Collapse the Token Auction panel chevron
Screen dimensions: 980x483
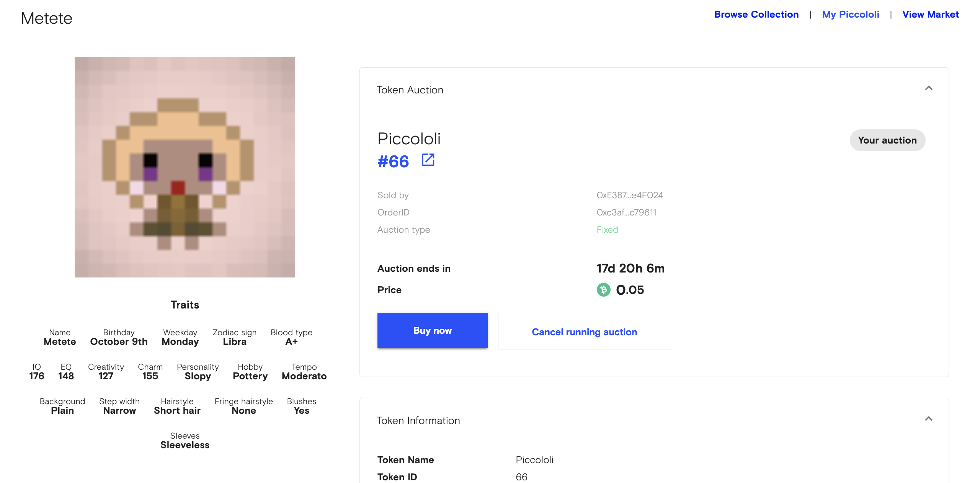928,88
